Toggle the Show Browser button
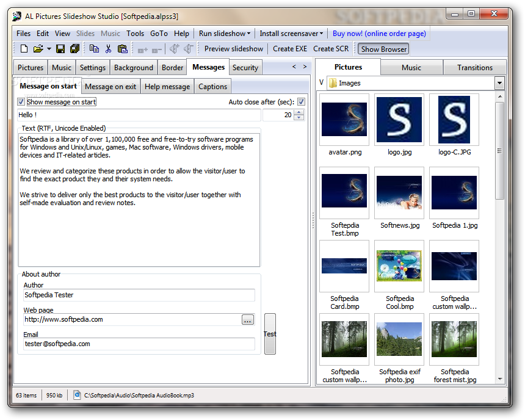The image size is (525, 420). (x=384, y=49)
